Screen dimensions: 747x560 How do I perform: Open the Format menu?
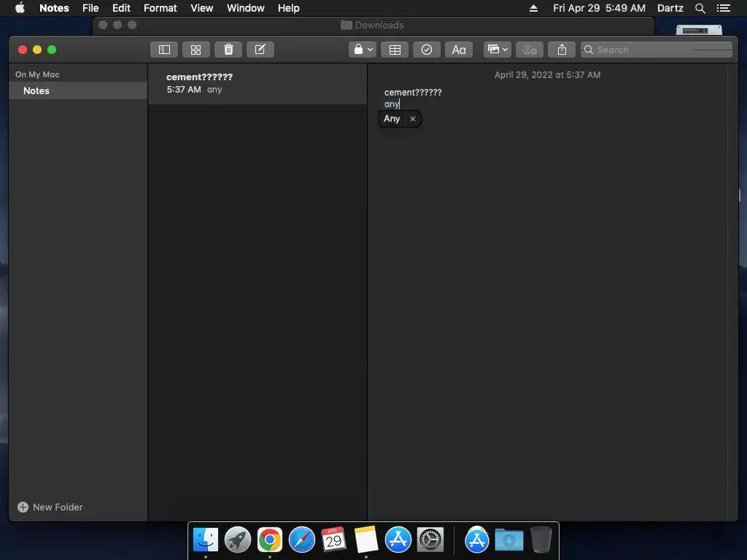(x=160, y=8)
